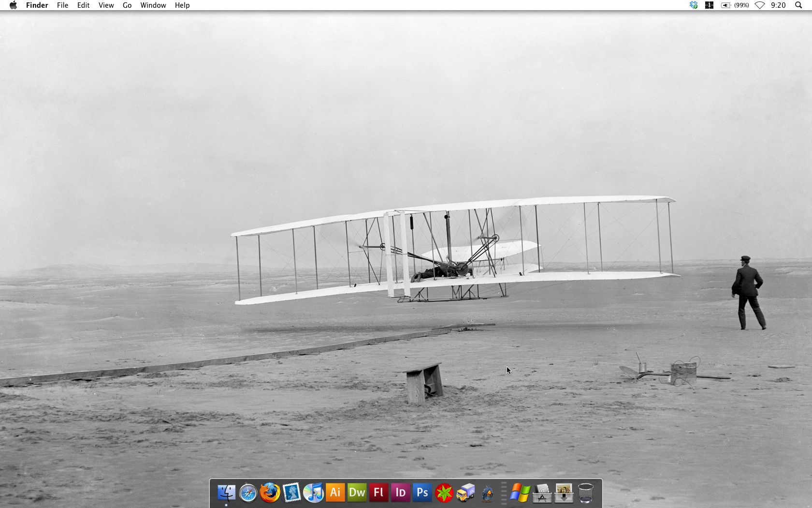Launch Firefox from the Dock

[x=269, y=493]
